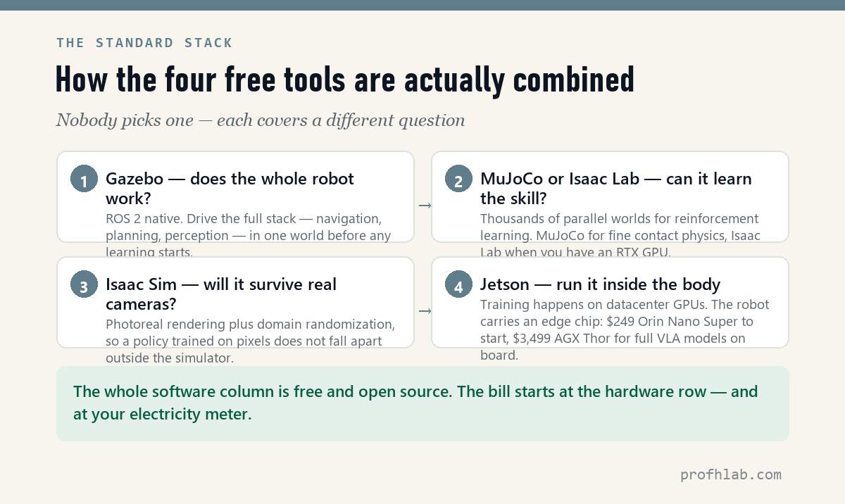Click the arrow between cards 1 and 2

click(x=424, y=205)
